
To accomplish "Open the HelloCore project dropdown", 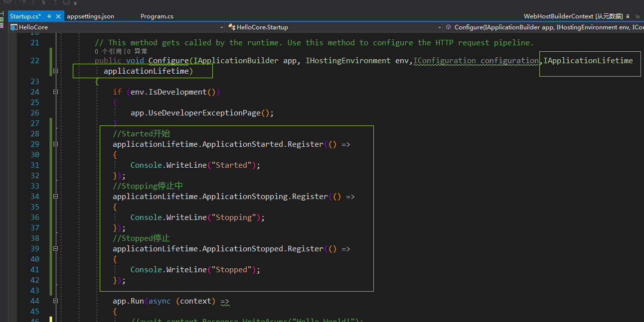I will coord(117,27).
